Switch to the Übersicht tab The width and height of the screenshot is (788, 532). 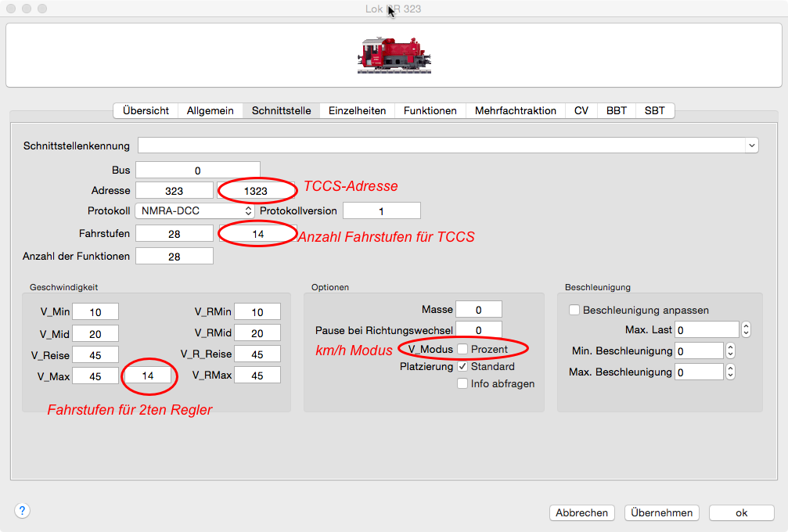coord(146,110)
